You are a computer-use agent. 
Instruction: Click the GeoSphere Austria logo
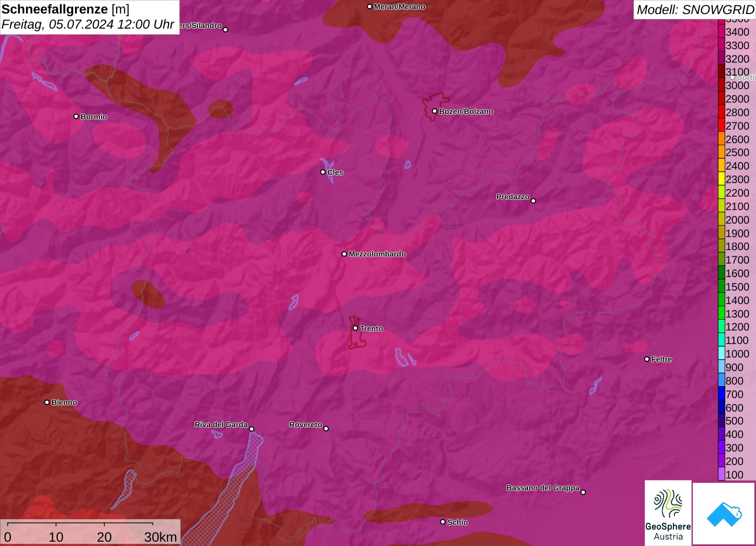(x=668, y=513)
